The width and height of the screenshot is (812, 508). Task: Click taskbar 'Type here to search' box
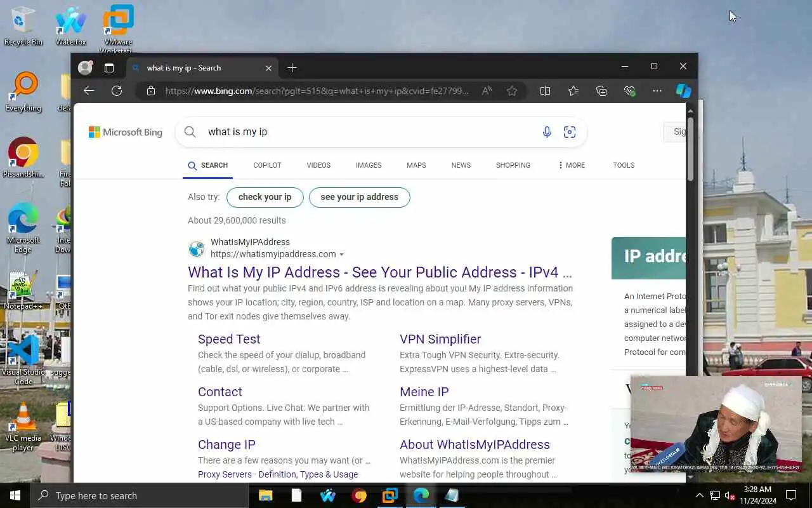click(x=140, y=495)
